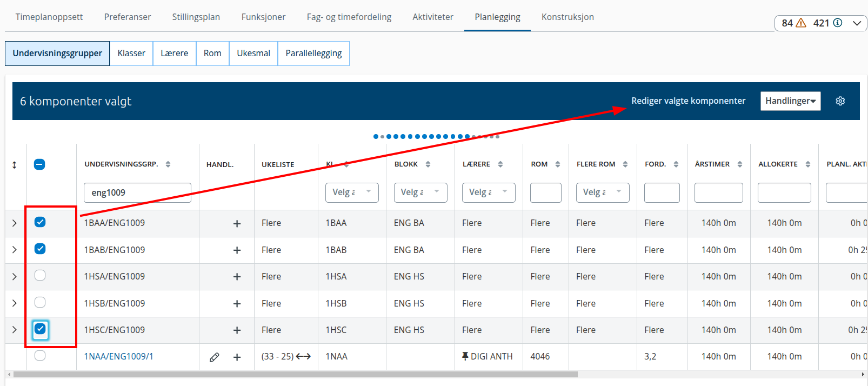Toggle the select-all header checkbox
Viewport: 868px width, 386px height.
coord(39,164)
